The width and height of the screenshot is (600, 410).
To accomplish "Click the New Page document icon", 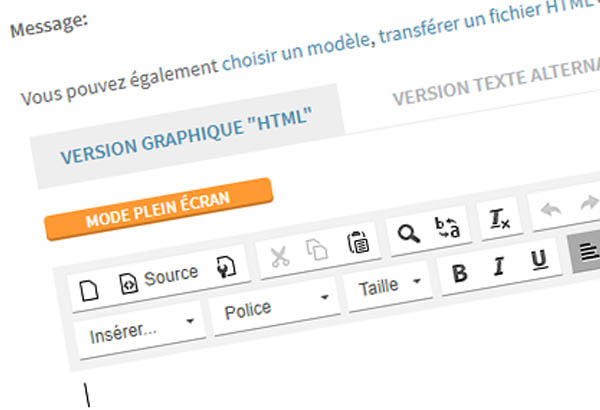I will [91, 289].
